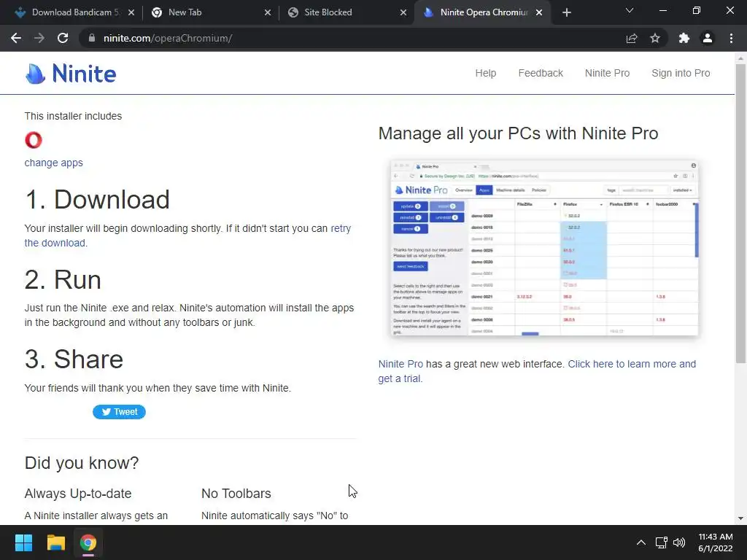Click the Ninite logo

click(x=71, y=74)
